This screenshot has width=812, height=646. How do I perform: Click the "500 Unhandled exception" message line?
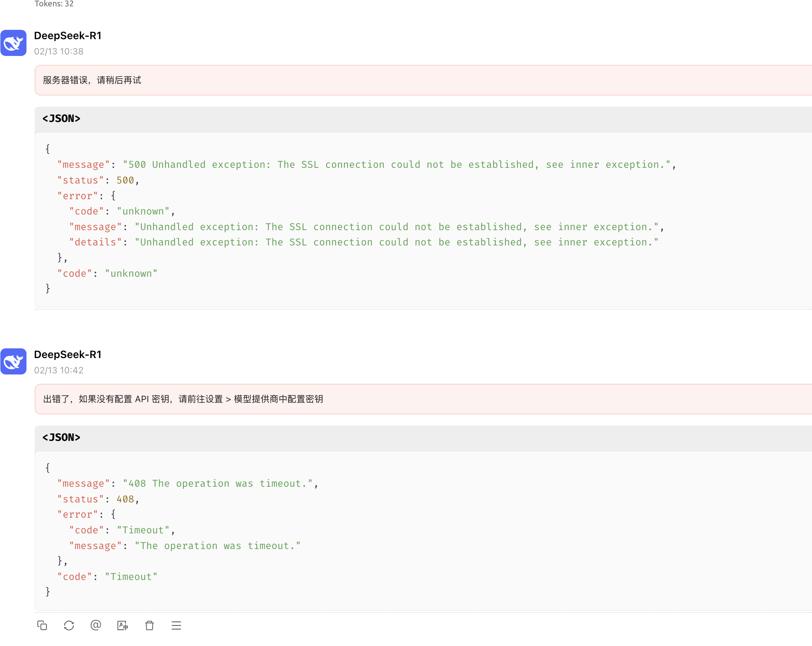click(366, 164)
